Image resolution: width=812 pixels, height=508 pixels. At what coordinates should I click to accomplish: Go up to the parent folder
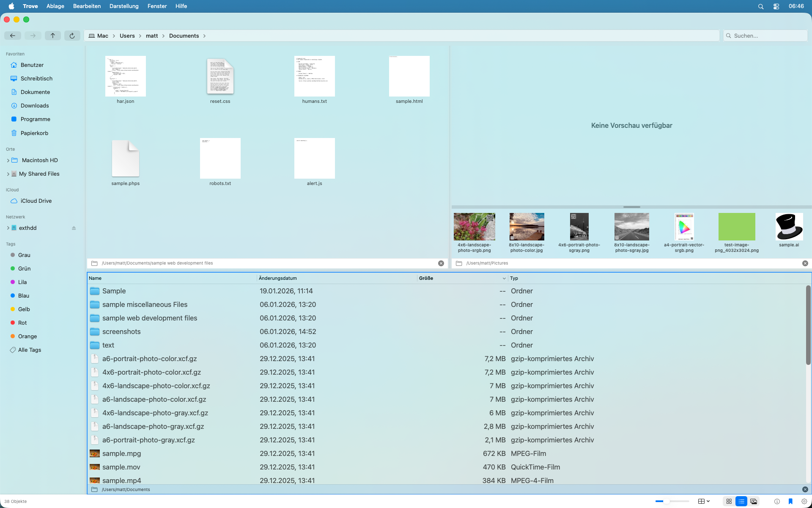coord(52,36)
